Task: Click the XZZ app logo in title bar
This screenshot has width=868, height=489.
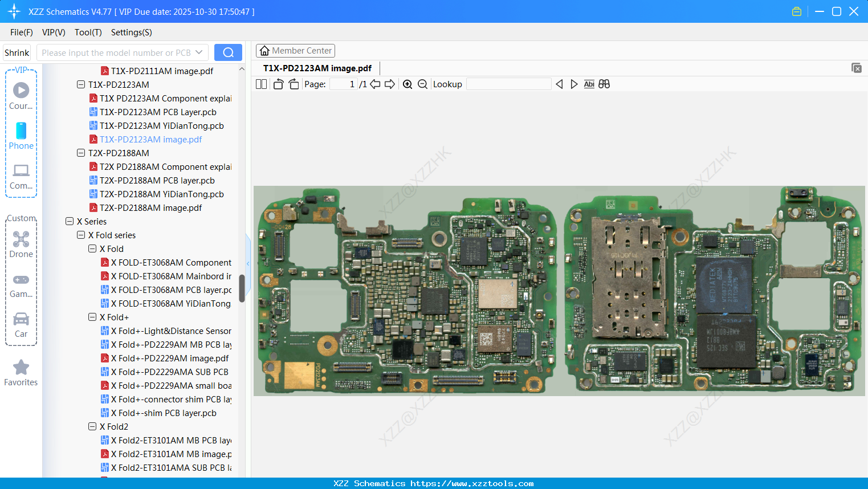Action: click(x=14, y=11)
